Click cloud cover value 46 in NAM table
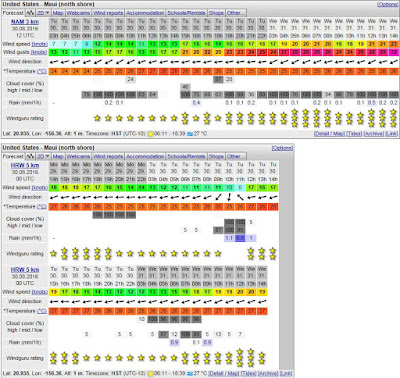This screenshot has height=378, width=400. pos(185,87)
